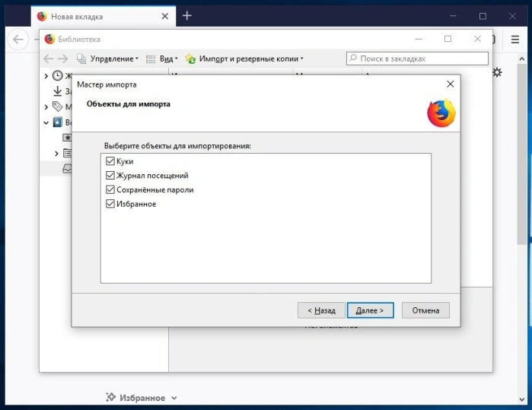Viewport: 532px width, 410px height.
Task: Click the History clock icon in sidebar
Action: pyautogui.click(x=58, y=75)
